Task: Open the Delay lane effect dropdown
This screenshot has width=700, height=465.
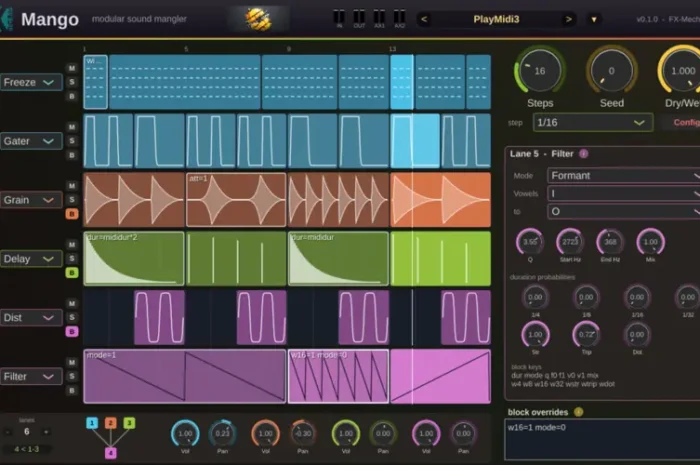Action: [x=31, y=259]
